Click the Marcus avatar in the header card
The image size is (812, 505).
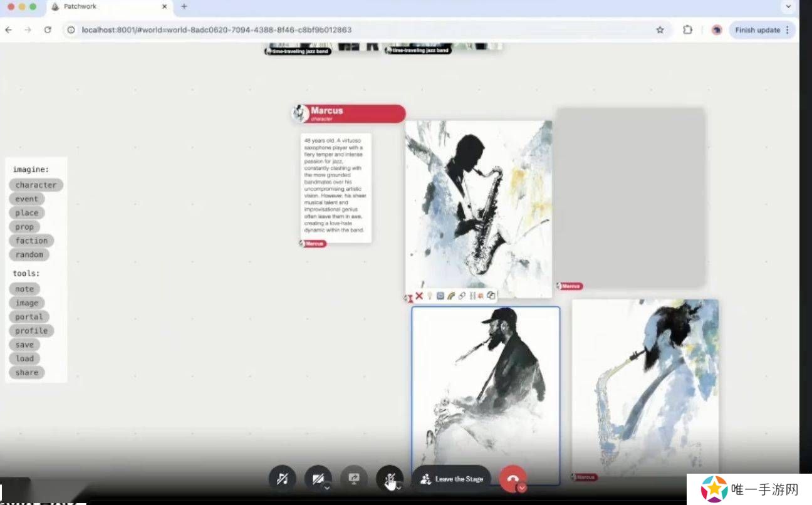coord(301,113)
